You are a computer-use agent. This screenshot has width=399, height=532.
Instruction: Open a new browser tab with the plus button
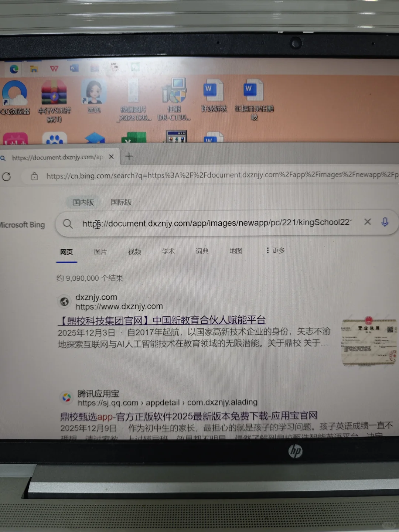(x=129, y=157)
